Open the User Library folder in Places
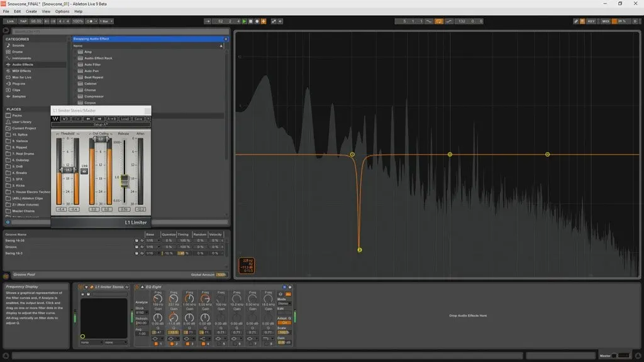644x362 pixels. click(x=21, y=122)
